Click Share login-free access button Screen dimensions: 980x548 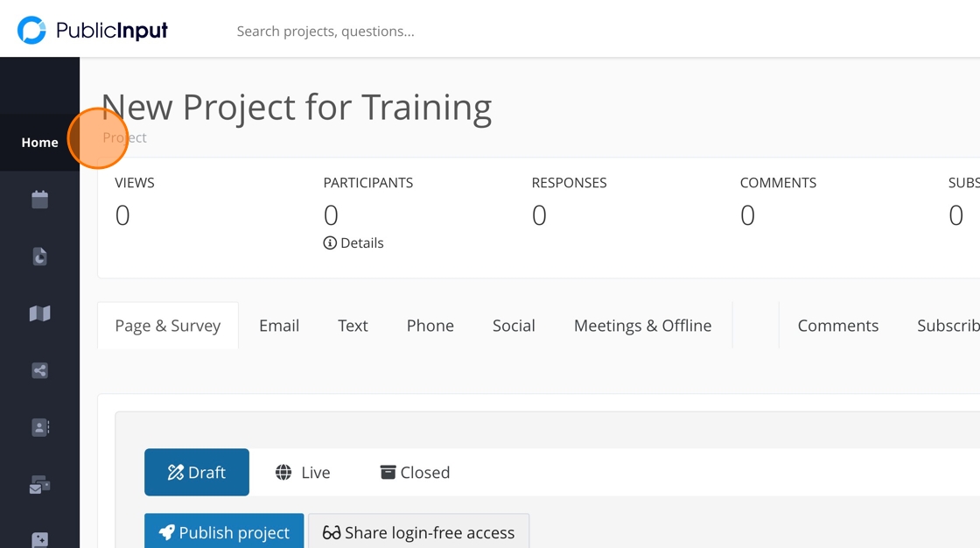(418, 532)
